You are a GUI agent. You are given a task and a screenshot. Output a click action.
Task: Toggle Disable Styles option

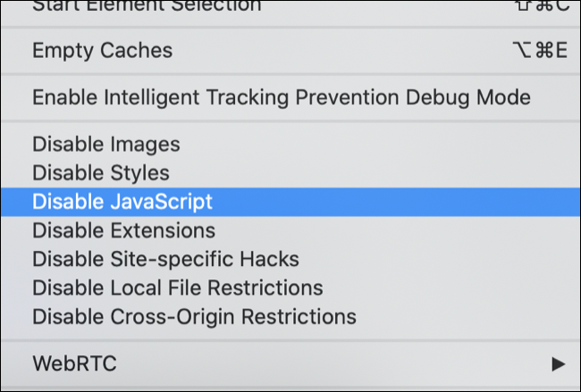click(x=101, y=172)
